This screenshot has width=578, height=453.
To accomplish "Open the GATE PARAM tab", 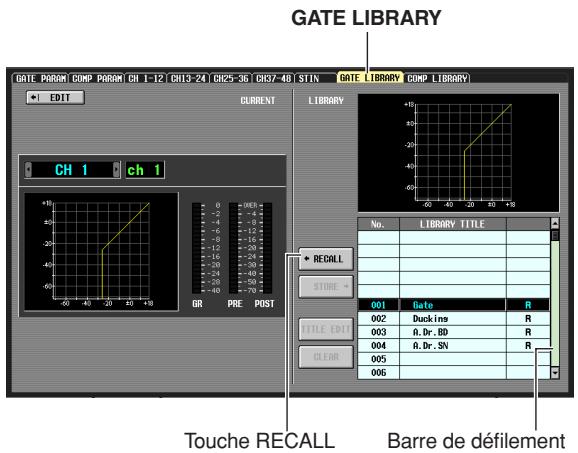I will [41, 79].
